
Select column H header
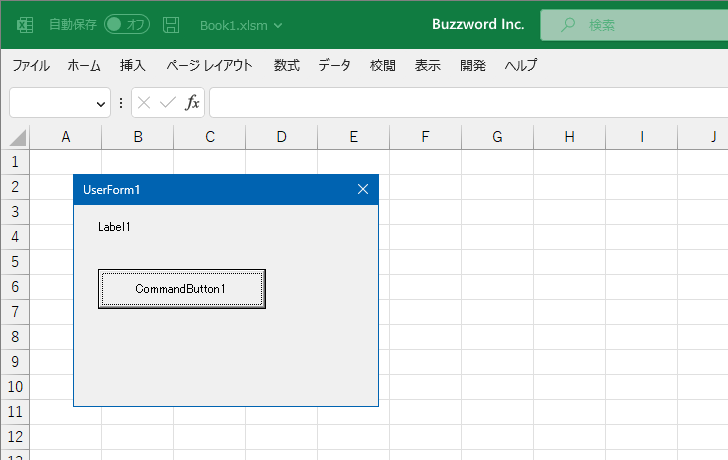click(570, 137)
